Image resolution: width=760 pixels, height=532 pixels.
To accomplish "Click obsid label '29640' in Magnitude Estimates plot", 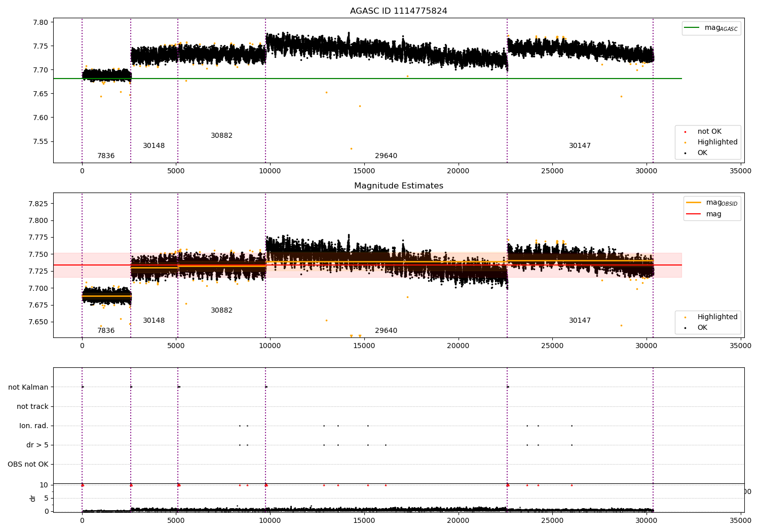I will pyautogui.click(x=386, y=331).
